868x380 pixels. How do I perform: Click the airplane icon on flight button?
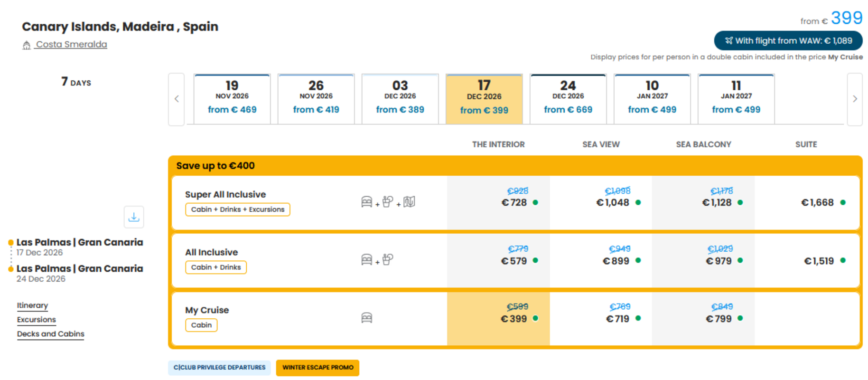[x=728, y=41]
